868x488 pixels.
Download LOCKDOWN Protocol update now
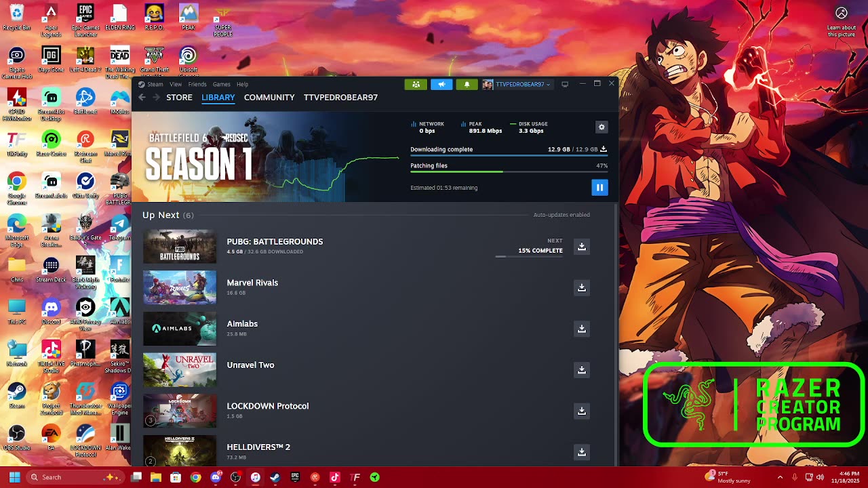click(x=581, y=411)
